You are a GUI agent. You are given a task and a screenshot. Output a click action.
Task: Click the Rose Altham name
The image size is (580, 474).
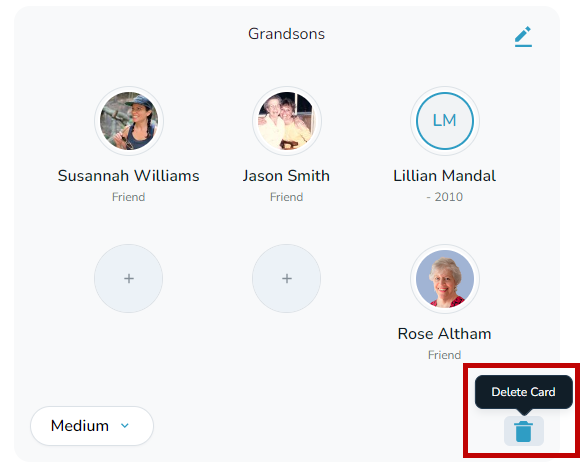[444, 334]
